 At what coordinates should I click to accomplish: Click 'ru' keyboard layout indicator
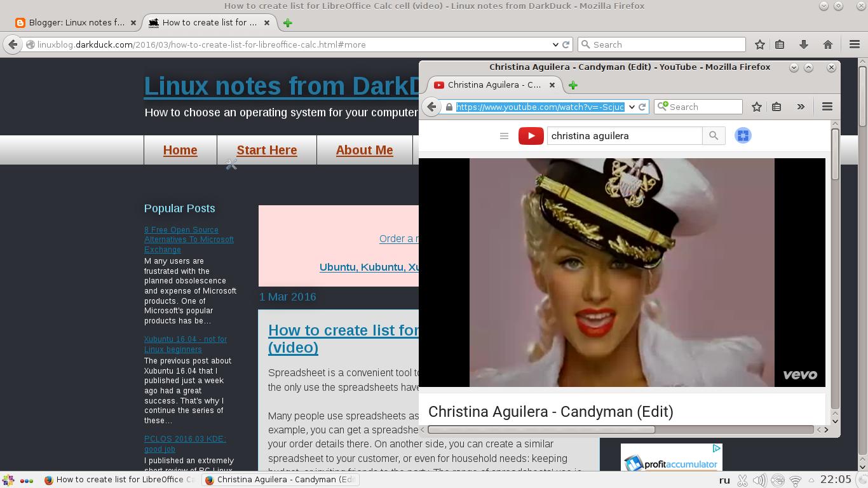click(x=724, y=480)
